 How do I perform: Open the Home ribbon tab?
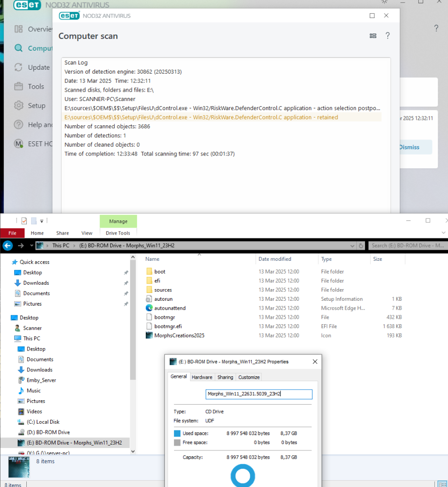click(37, 233)
